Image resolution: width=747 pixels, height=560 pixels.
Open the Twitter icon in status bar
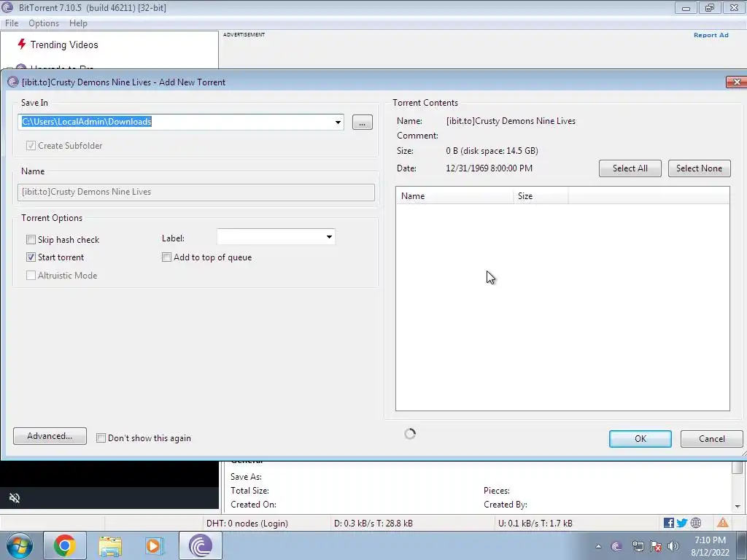682,523
